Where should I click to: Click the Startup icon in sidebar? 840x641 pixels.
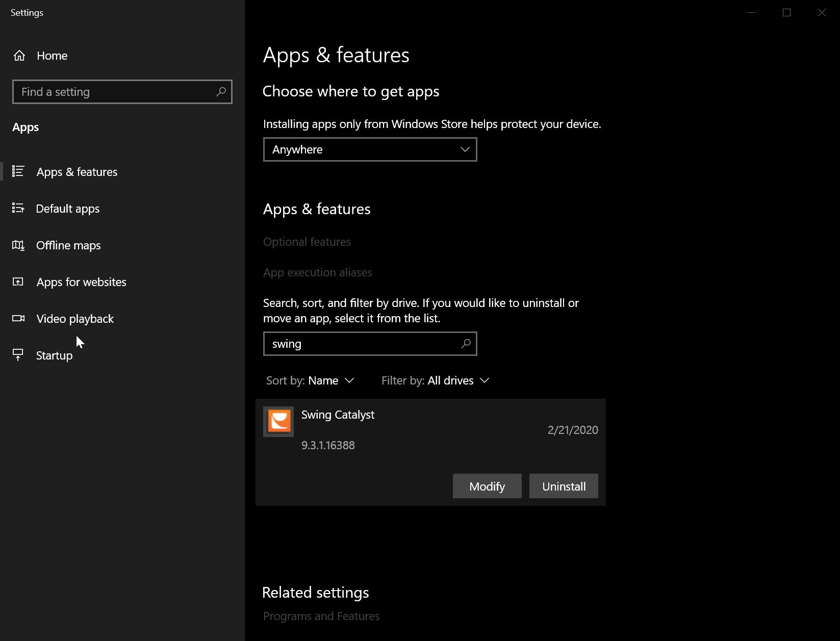18,354
